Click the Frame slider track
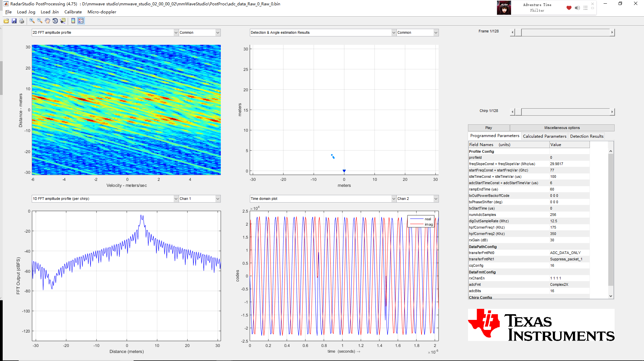The image size is (644, 361). coord(565,32)
